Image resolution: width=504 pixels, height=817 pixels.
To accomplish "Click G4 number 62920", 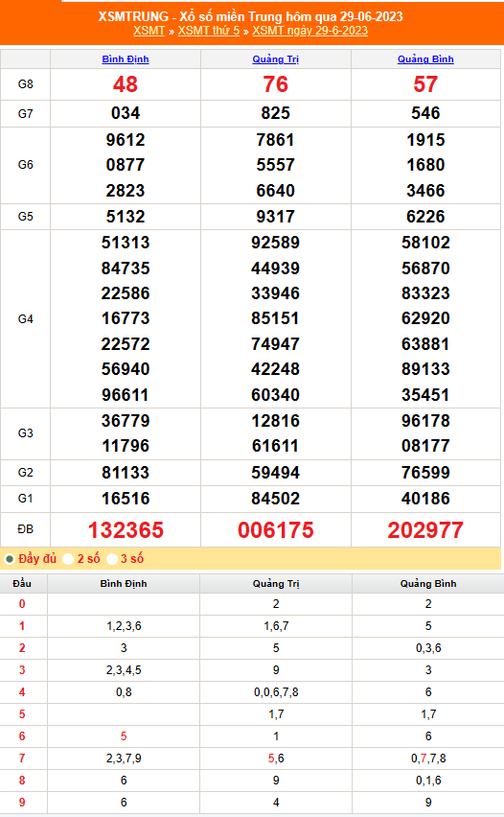I will (425, 318).
